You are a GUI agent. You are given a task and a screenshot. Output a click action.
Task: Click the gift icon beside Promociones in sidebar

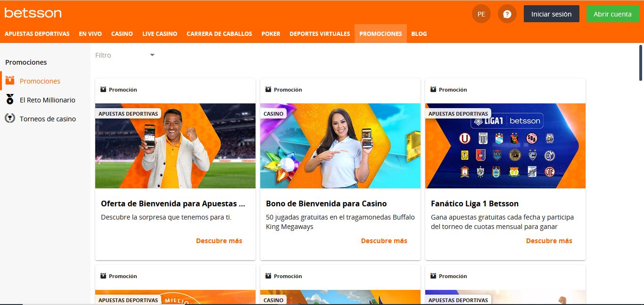[10, 81]
